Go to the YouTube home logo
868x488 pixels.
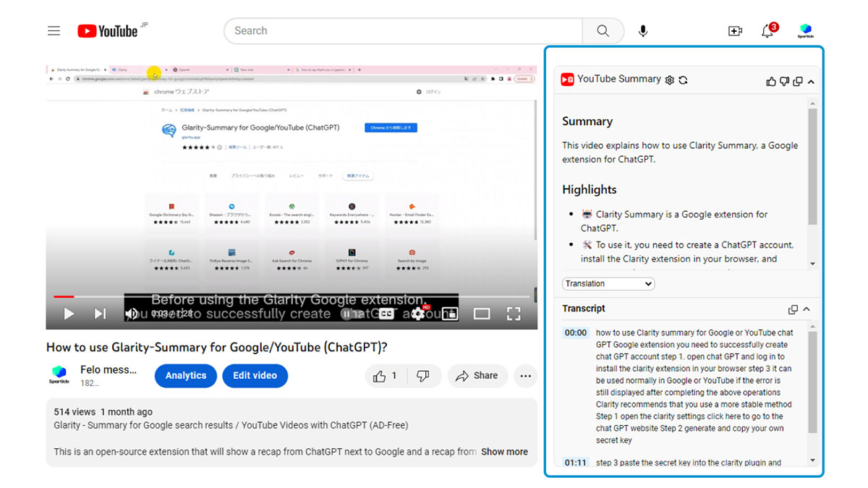click(x=108, y=31)
